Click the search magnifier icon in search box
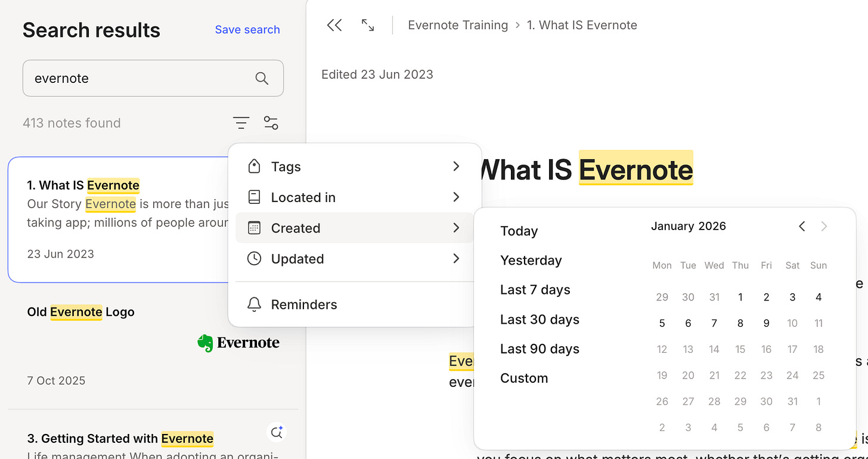Viewport: 868px width, 459px height. coord(262,78)
